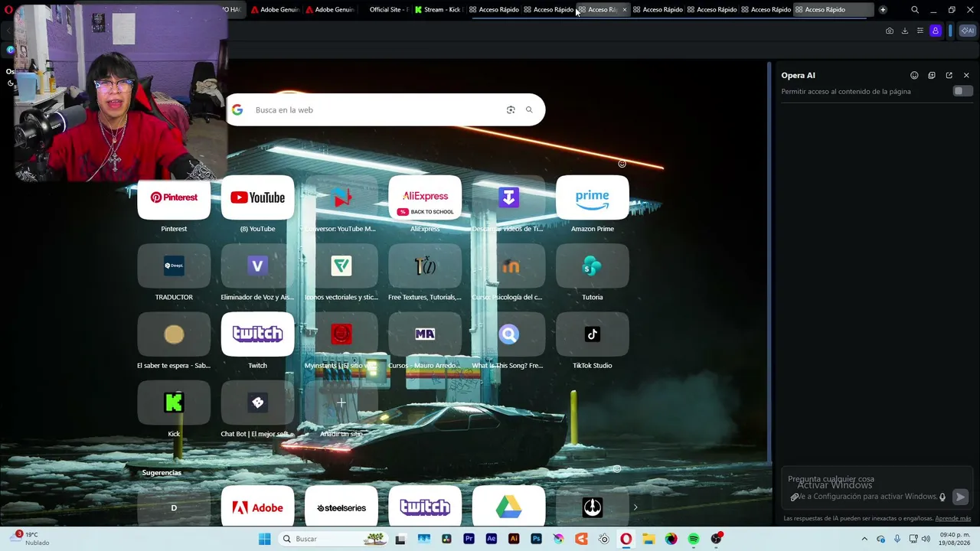Open the Cursos Mauro Arredondo tile

[425, 334]
